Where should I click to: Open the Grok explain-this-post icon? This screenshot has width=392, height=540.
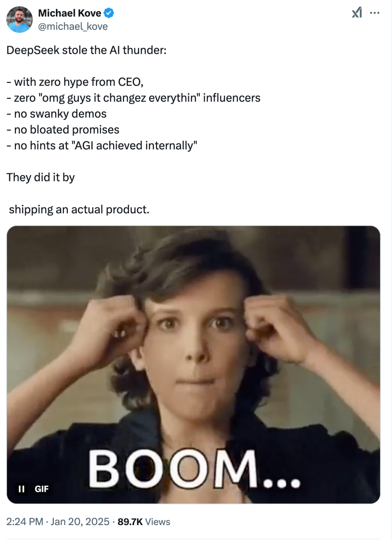pos(357,13)
